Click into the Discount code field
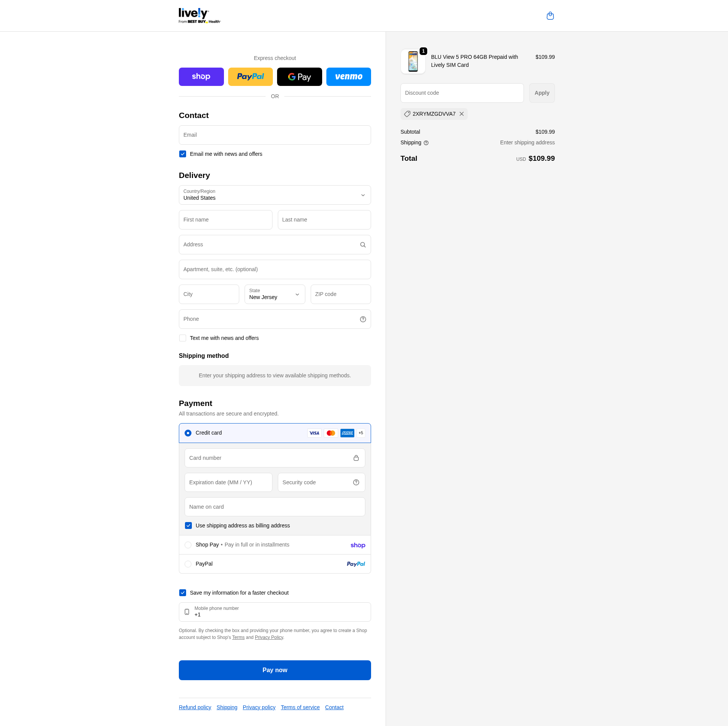This screenshot has height=726, width=728. 462,93
